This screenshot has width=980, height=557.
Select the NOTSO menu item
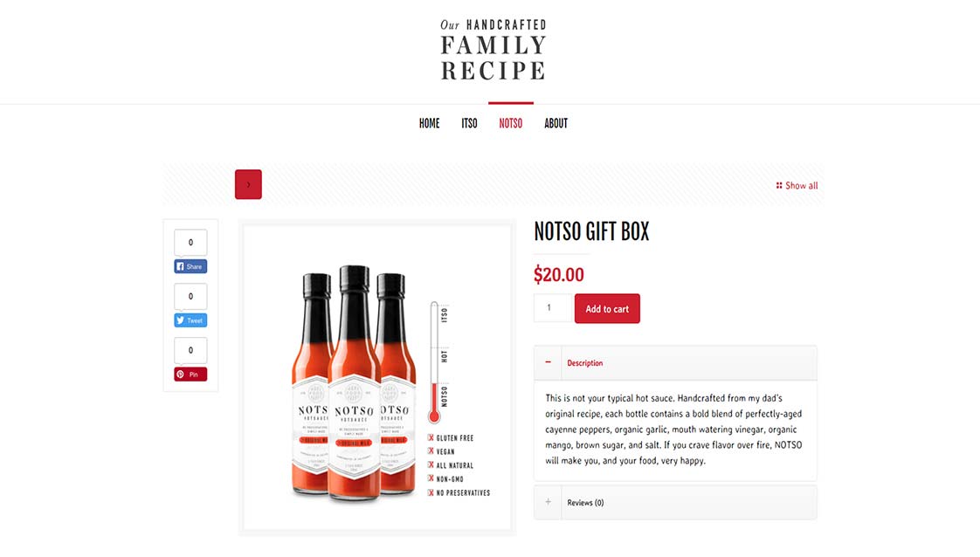tap(511, 124)
